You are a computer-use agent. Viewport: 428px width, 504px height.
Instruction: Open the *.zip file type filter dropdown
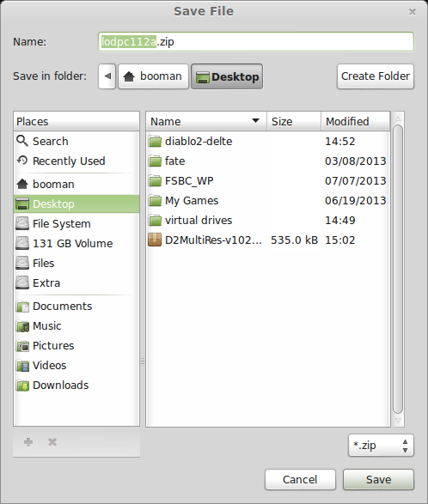click(381, 445)
